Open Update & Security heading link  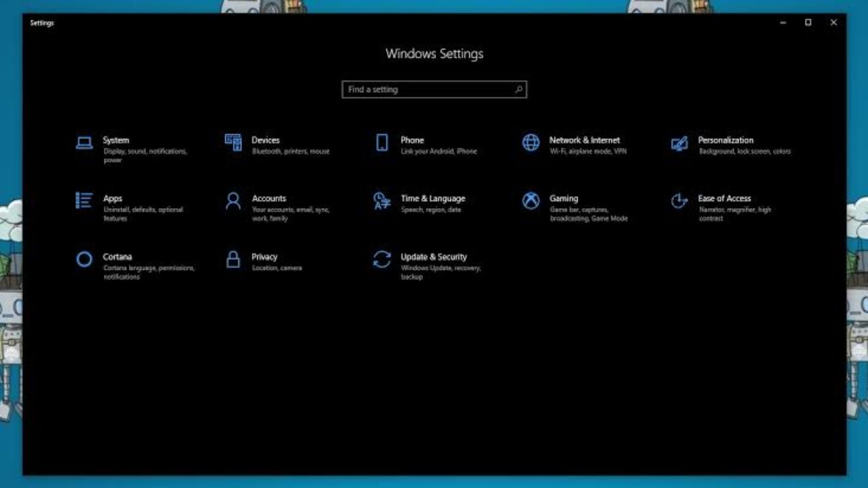(434, 257)
